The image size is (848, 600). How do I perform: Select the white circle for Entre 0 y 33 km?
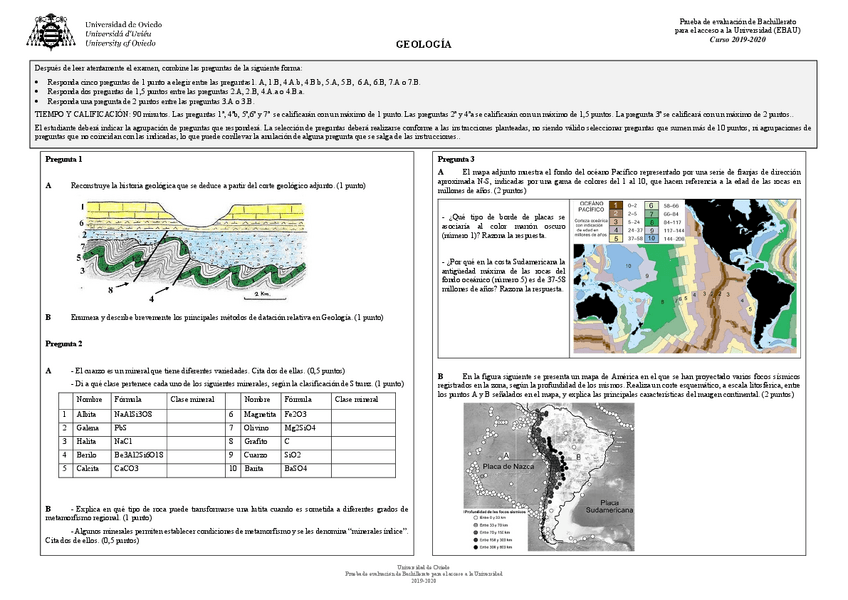(x=476, y=518)
